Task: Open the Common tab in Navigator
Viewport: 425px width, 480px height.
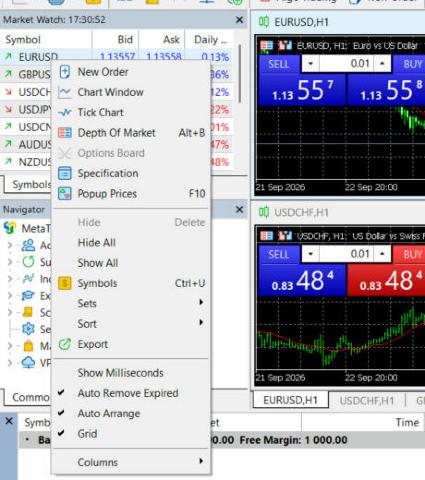Action: 28,397
